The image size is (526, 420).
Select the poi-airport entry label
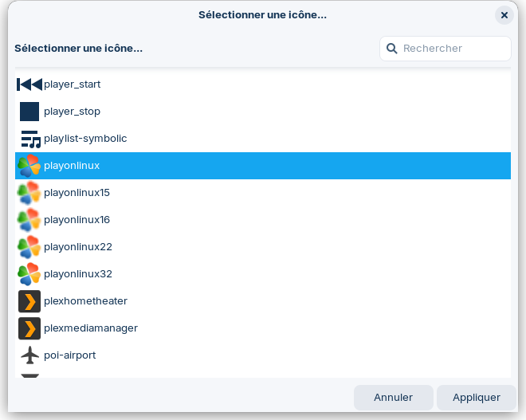point(69,355)
